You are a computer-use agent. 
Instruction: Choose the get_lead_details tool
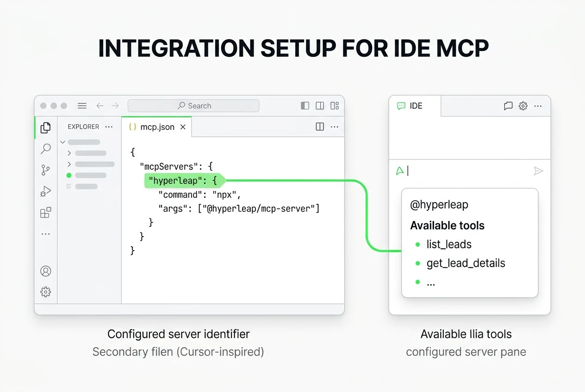466,263
